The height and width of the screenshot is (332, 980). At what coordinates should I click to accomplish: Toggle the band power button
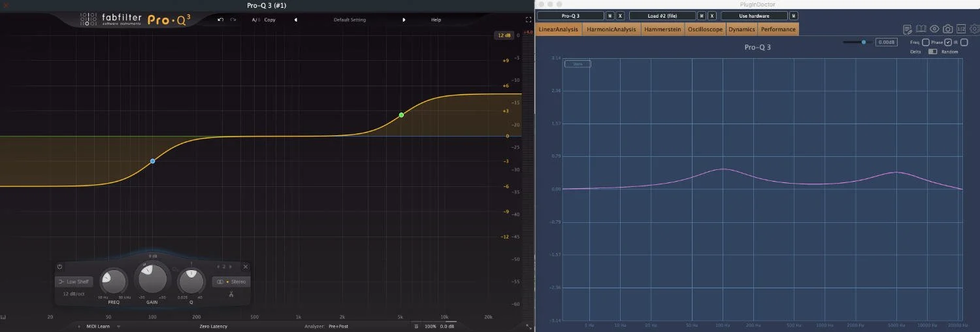point(60,267)
